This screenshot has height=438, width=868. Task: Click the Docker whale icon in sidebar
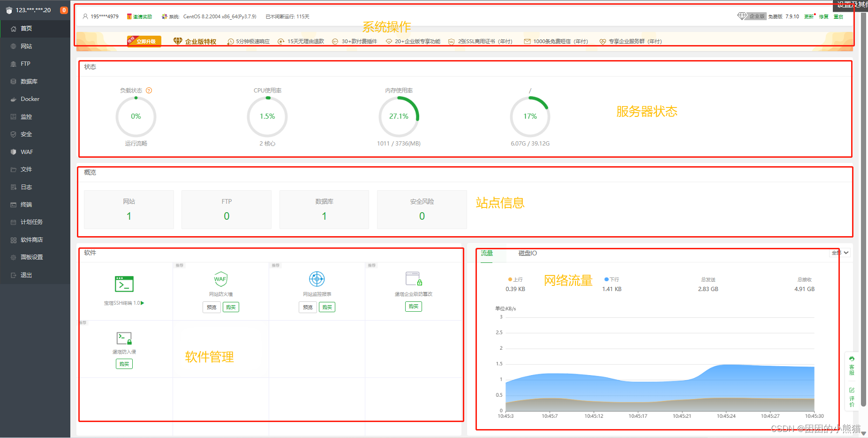point(14,99)
